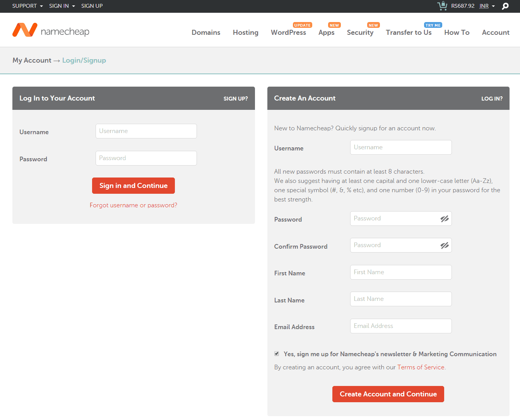
Task: Toggle Confirm Password visibility eye icon
Action: click(x=445, y=246)
